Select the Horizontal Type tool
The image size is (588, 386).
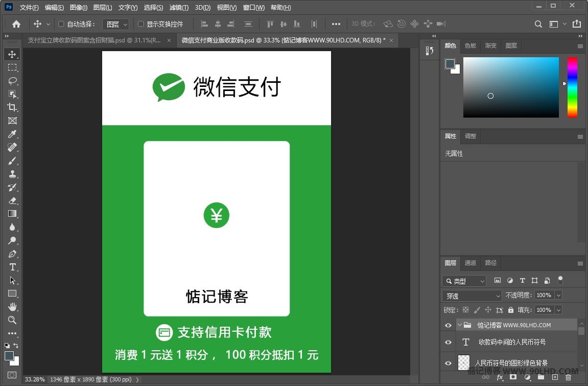coord(12,267)
